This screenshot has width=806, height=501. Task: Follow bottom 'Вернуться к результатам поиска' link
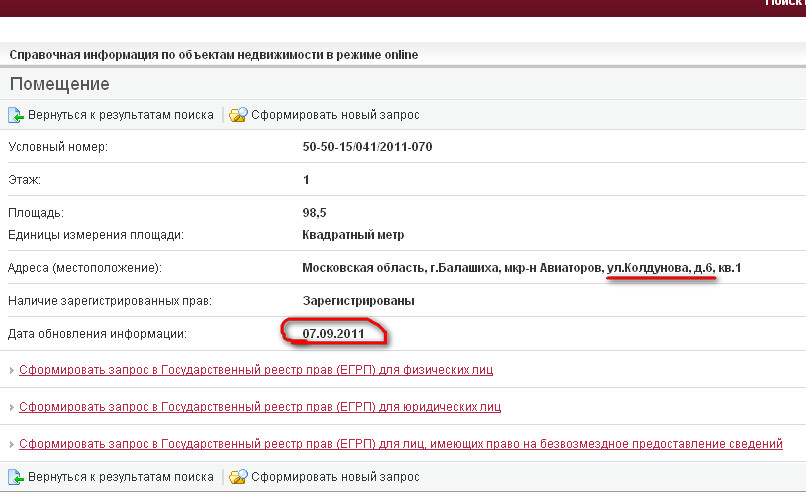click(x=120, y=478)
